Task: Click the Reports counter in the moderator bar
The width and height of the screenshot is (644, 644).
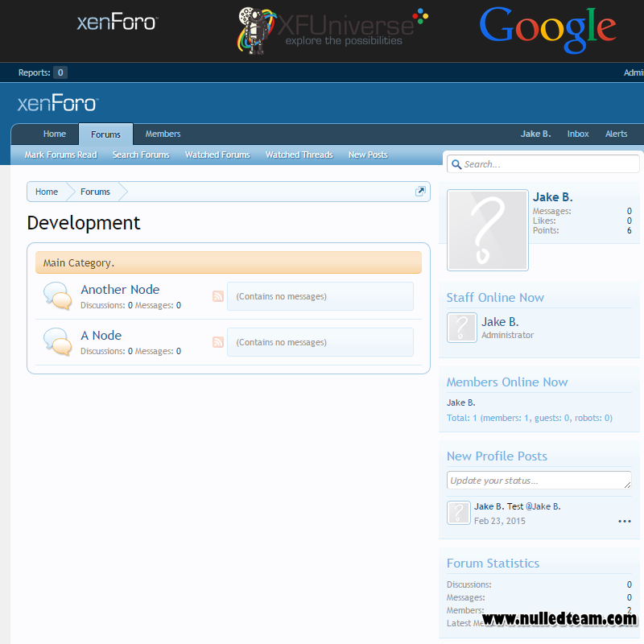Action: point(43,72)
